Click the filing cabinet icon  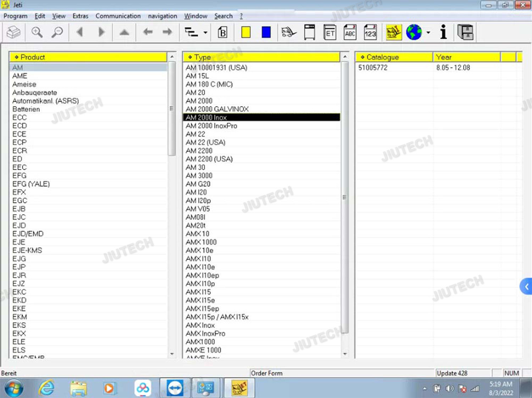(x=465, y=32)
